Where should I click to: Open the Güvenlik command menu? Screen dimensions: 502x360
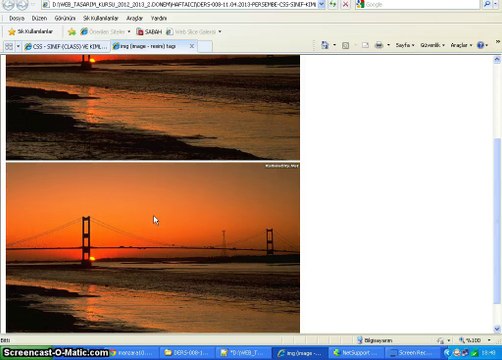(432, 45)
